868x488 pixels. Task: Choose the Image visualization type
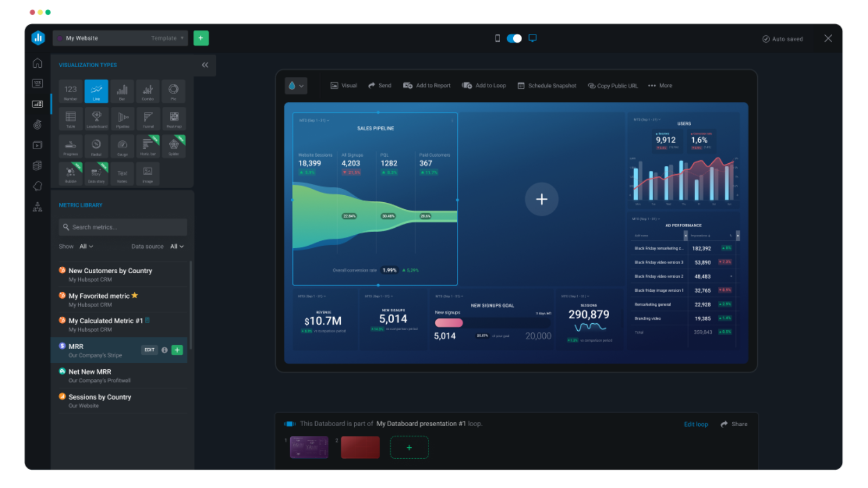(x=148, y=174)
